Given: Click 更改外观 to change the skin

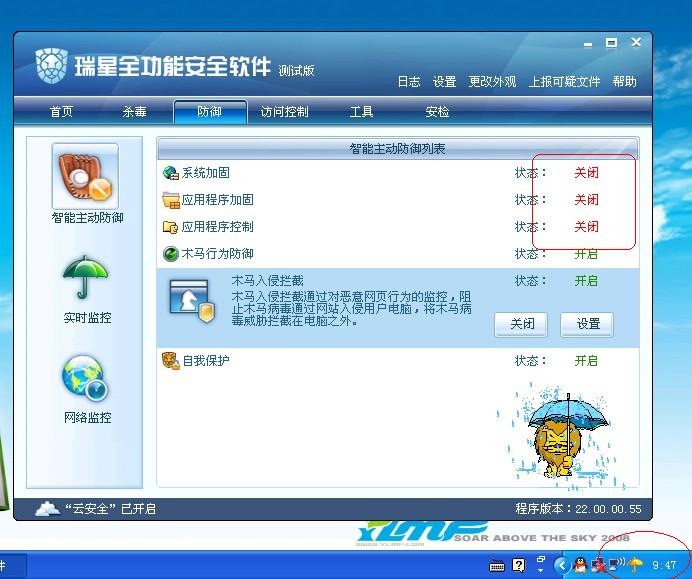Looking at the screenshot, I should click(493, 82).
